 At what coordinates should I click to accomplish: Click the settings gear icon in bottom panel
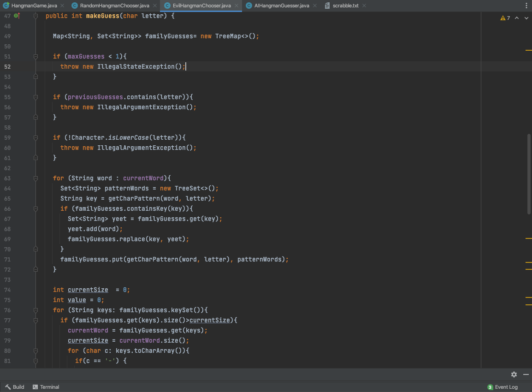tap(514, 374)
